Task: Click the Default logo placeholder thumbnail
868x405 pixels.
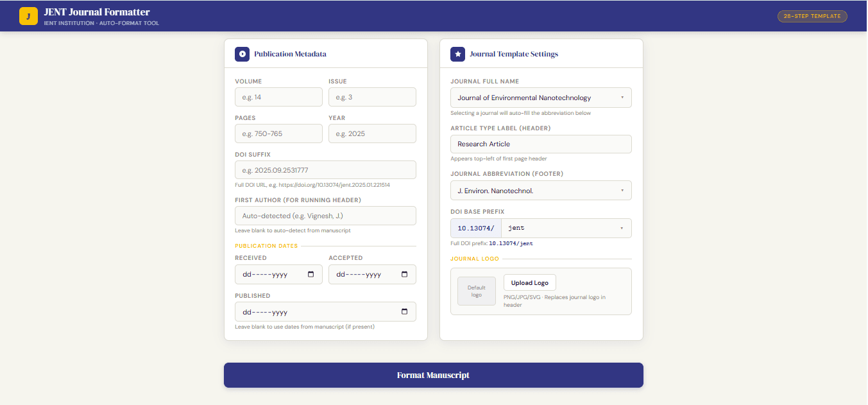Action: point(476,291)
